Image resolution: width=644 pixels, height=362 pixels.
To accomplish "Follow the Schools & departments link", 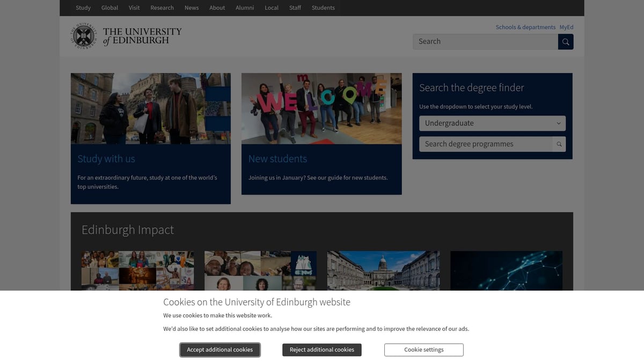I will pyautogui.click(x=525, y=27).
